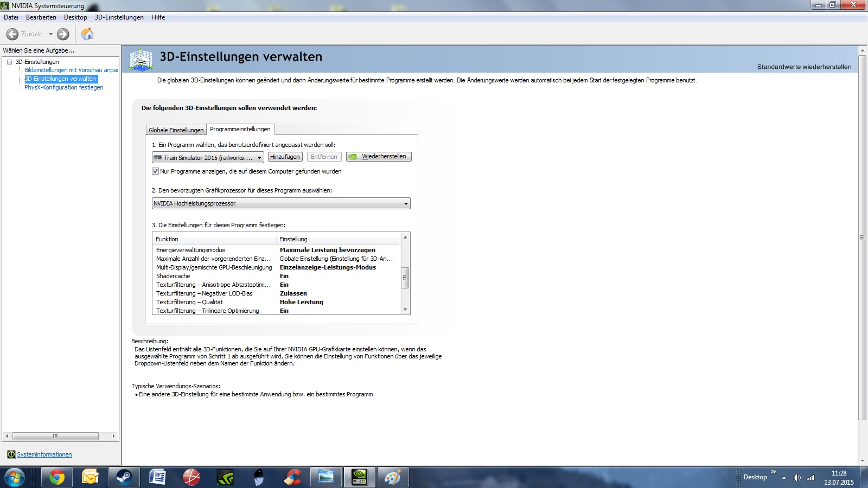
Task: Open the picture viewer taskbar icon
Action: coord(326,477)
